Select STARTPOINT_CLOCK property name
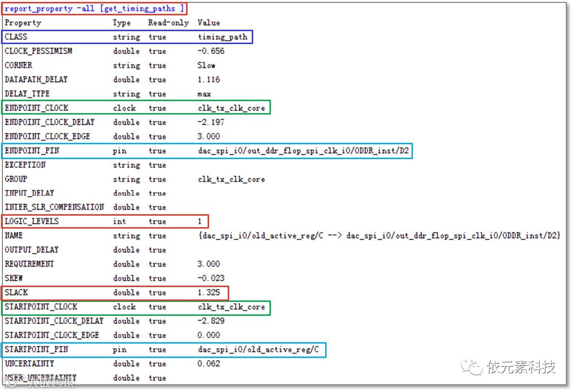 [41, 306]
